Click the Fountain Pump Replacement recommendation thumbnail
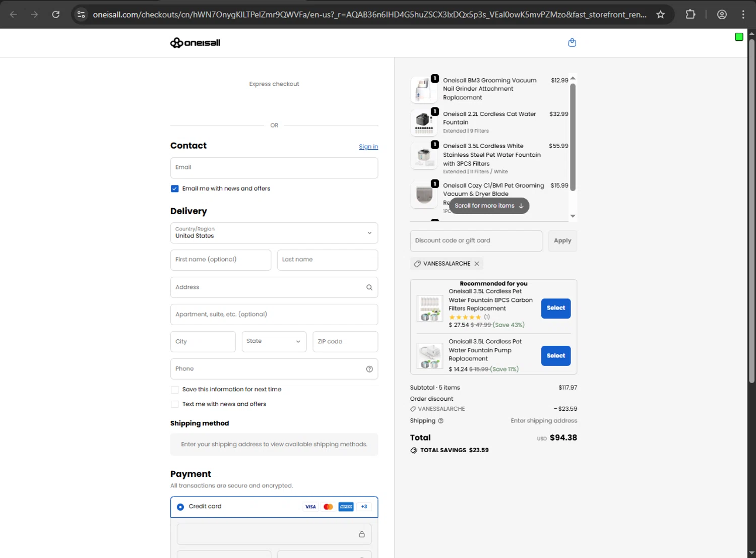756x558 pixels. [430, 356]
